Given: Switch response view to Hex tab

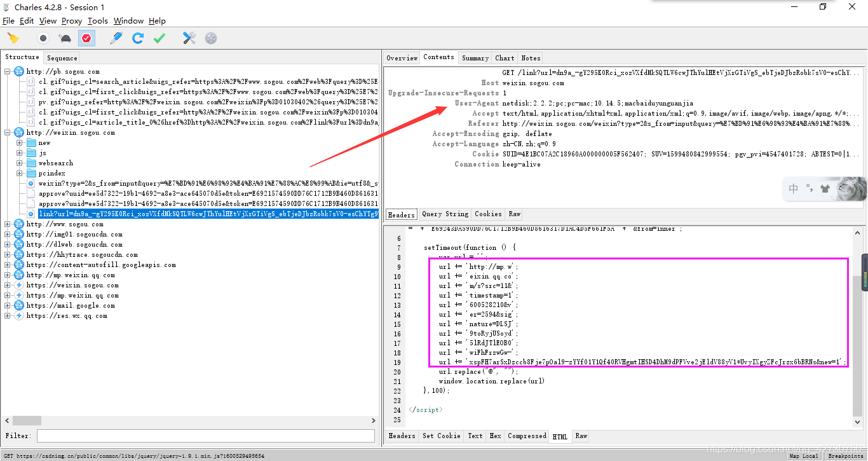Looking at the screenshot, I should pos(495,436).
